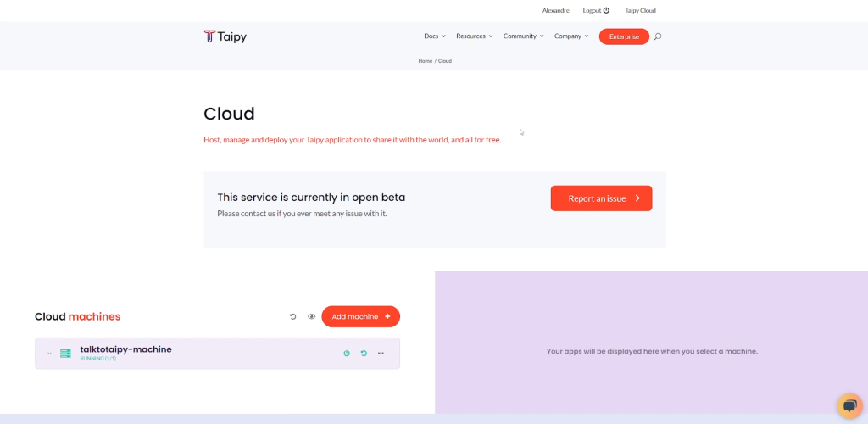Open the search magnifier icon

[x=658, y=36]
